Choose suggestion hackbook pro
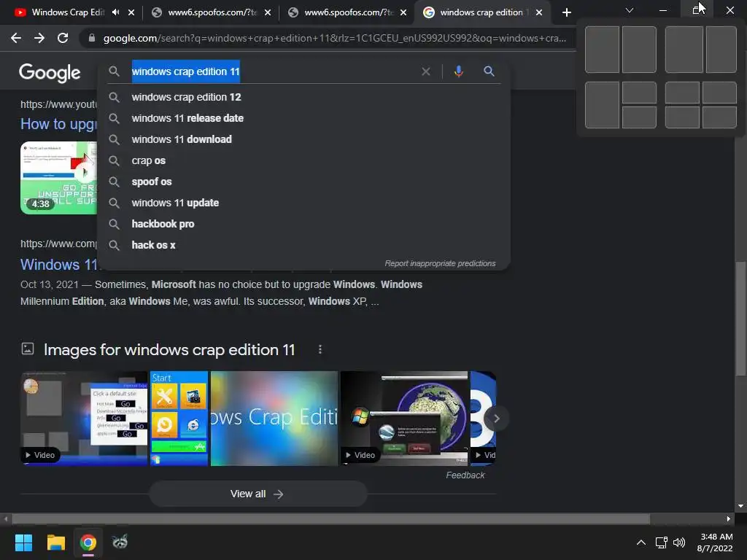Screen dimensions: 747x560 (x=303, y=224)
